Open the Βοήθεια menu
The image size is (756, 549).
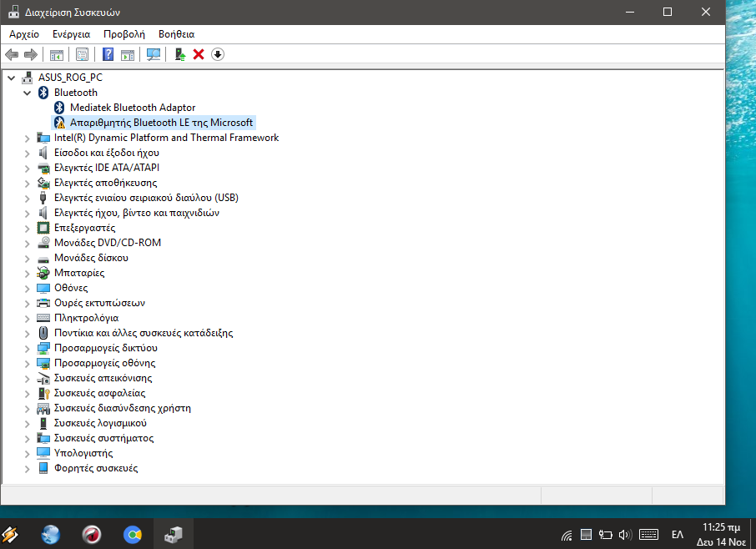click(x=176, y=34)
